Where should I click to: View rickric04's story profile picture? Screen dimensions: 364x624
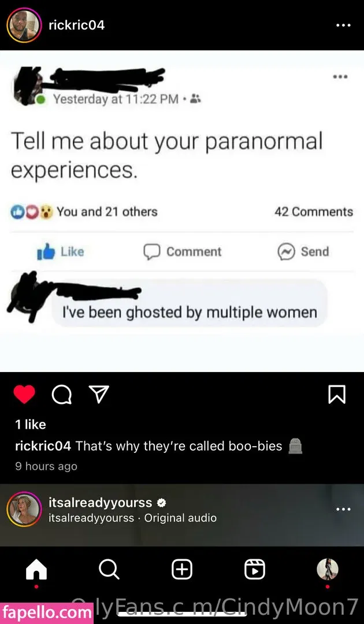(x=24, y=25)
